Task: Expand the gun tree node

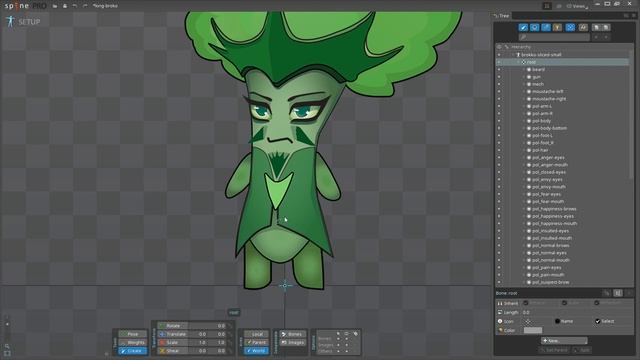Action: (524, 77)
